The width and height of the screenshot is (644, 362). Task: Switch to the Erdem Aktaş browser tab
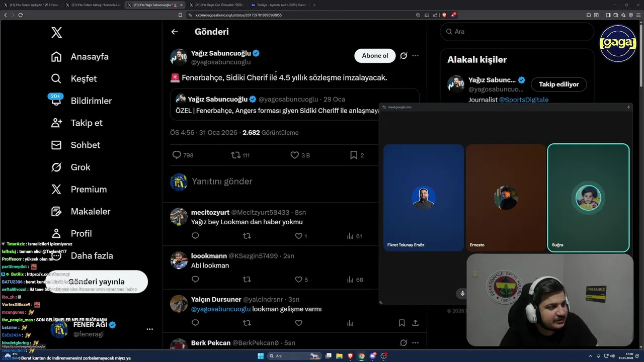tap(95, 5)
